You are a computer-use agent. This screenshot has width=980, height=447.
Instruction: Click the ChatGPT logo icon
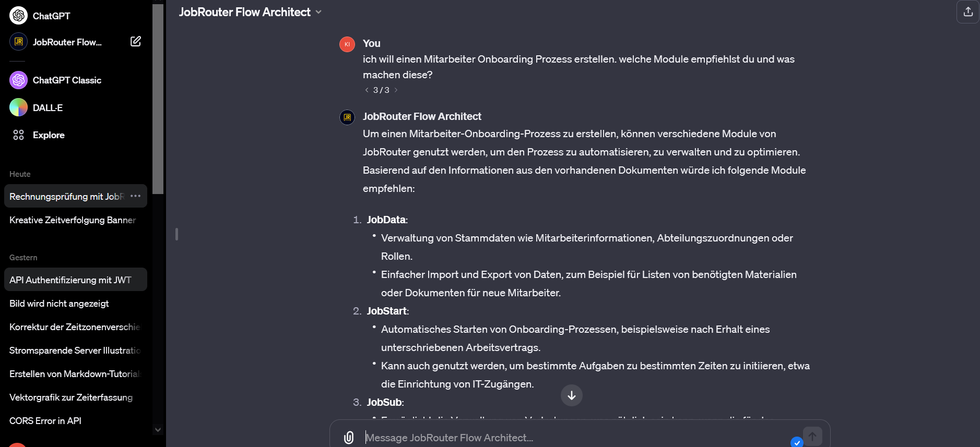coord(18,16)
